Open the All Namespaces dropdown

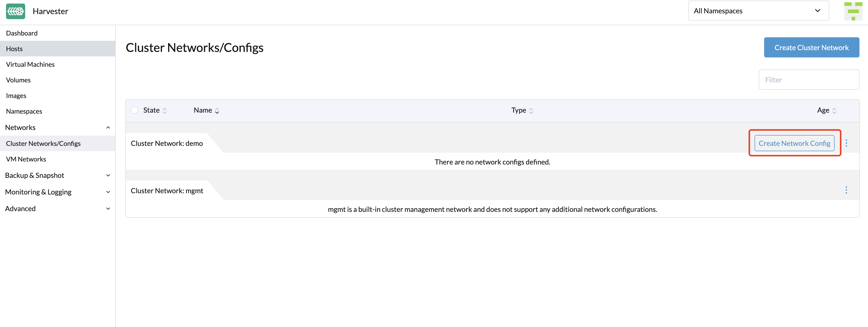pyautogui.click(x=758, y=11)
